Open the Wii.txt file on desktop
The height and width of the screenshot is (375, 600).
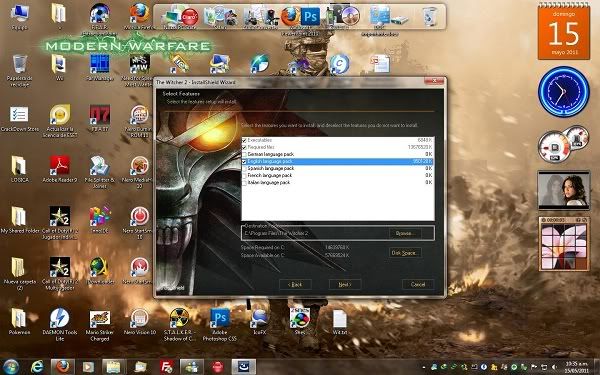point(339,321)
